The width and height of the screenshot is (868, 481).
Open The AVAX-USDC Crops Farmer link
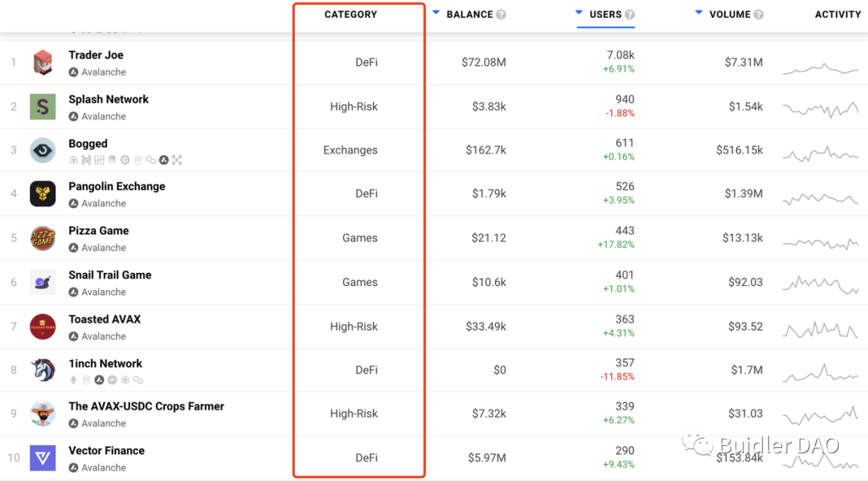(146, 406)
